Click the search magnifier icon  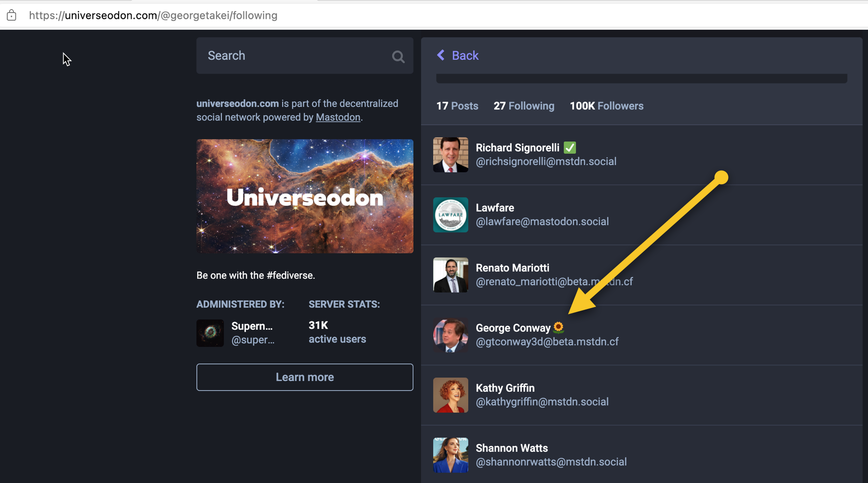(x=398, y=56)
